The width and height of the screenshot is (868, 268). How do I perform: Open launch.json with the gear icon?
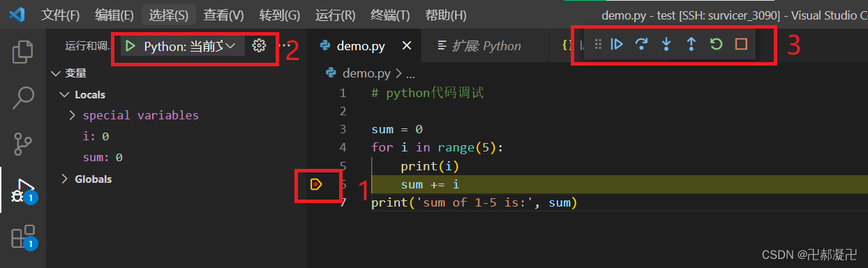(259, 46)
